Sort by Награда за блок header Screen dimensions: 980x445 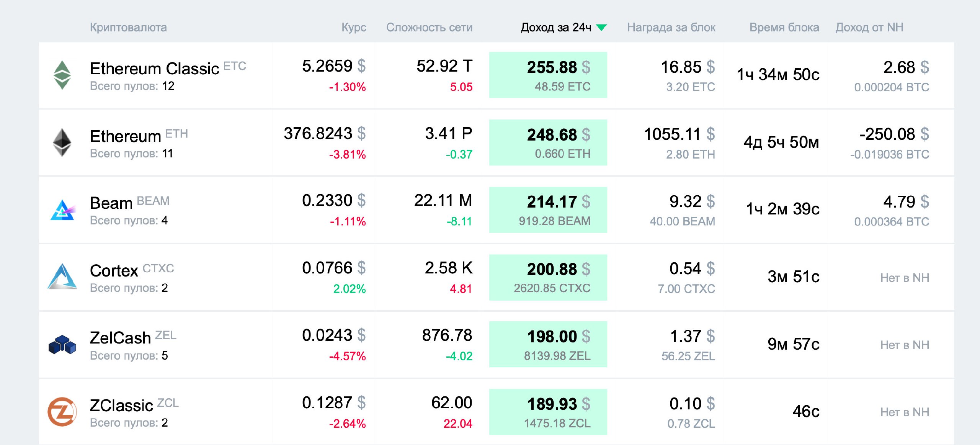(671, 28)
